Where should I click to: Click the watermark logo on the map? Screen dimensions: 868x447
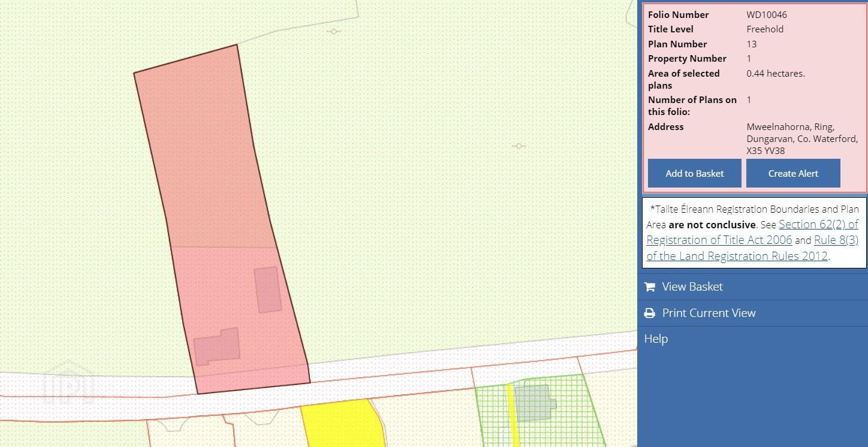point(70,381)
